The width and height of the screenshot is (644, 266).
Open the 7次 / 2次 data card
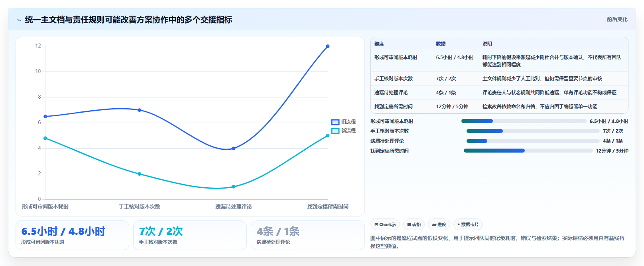(x=190, y=235)
